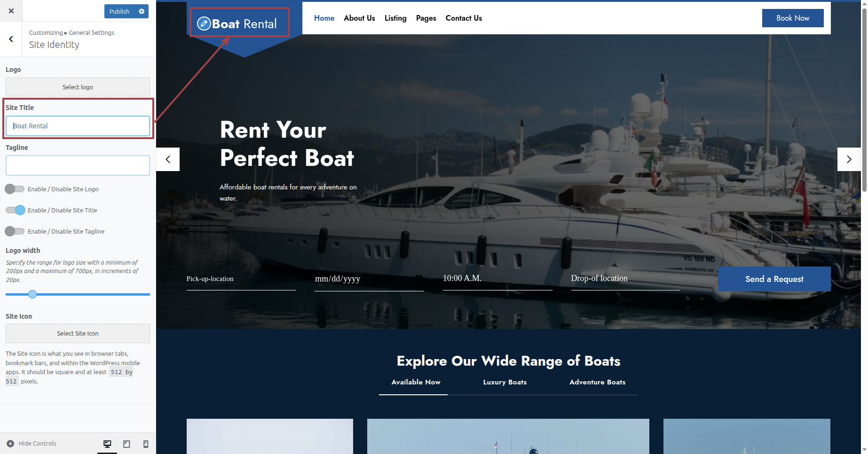The image size is (868, 454).
Task: Switch to the Luxury Boats tab
Action: click(x=505, y=382)
